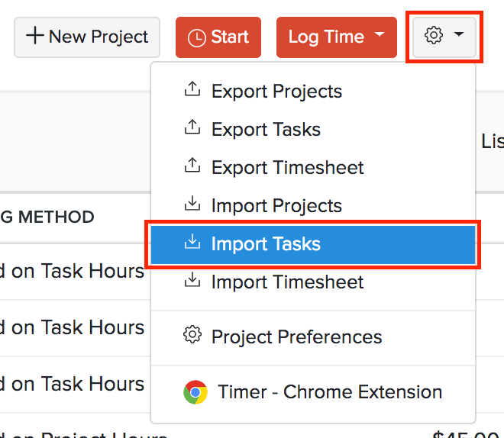The image size is (504, 438).
Task: Click the download icon beside Import Timesheet
Action: click(192, 282)
